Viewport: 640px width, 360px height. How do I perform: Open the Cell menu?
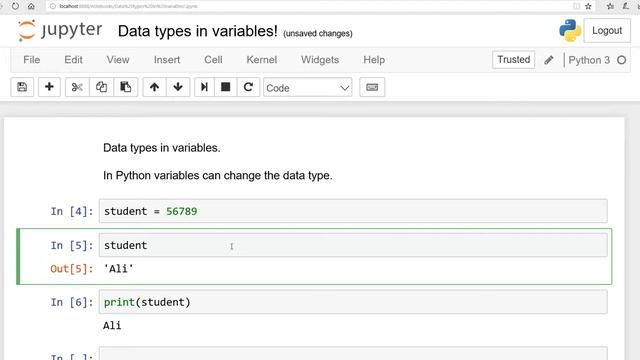(213, 60)
